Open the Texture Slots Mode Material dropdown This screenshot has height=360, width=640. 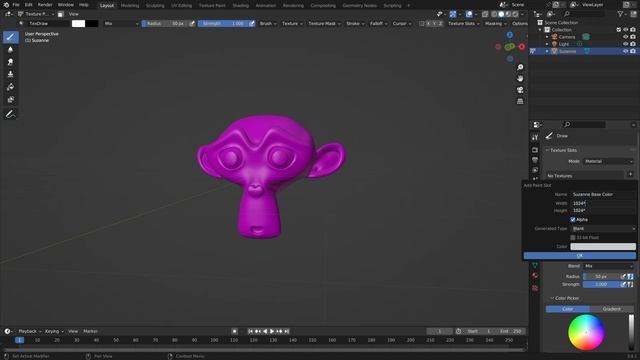(x=608, y=161)
